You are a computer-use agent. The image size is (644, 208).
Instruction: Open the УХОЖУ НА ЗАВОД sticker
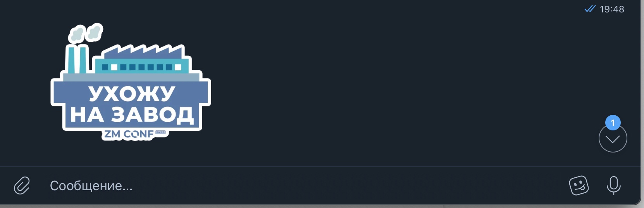point(131,82)
